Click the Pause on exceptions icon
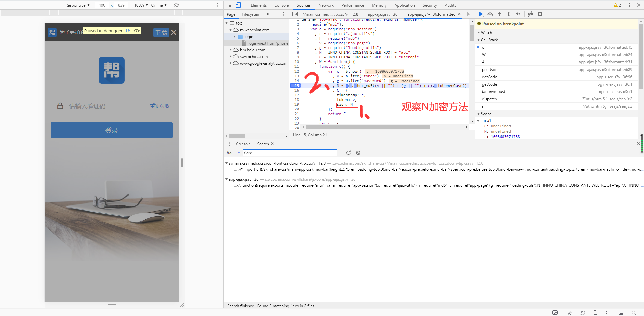This screenshot has width=644, height=316. pos(540,14)
